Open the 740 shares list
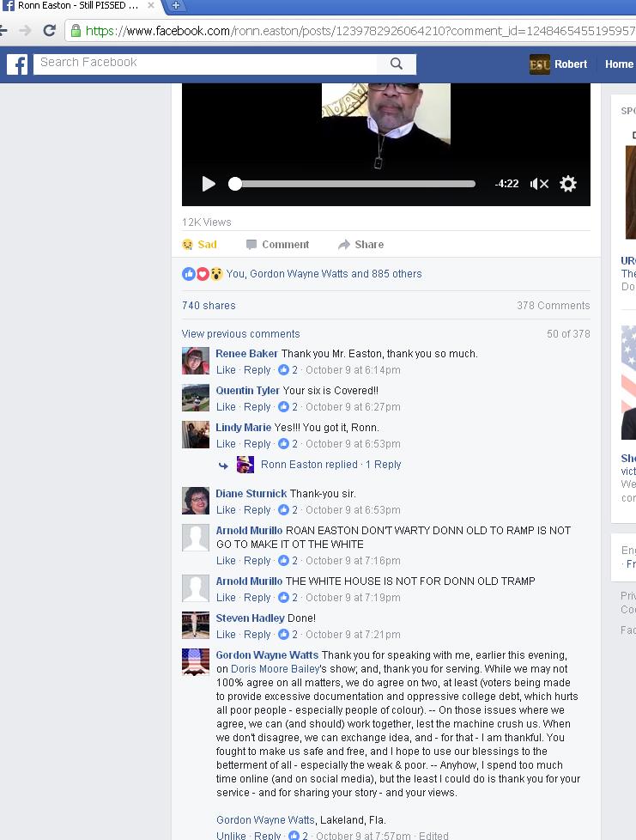The height and width of the screenshot is (840, 636). coord(209,306)
